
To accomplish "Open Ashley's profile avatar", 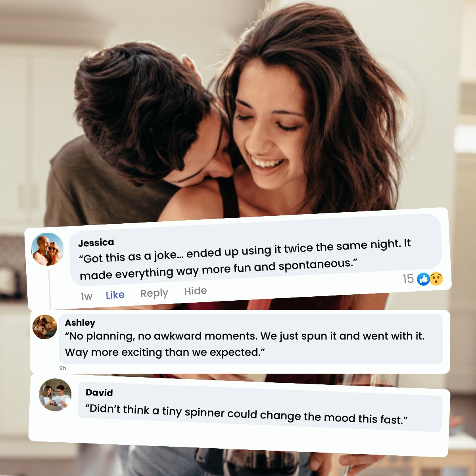I will [45, 327].
